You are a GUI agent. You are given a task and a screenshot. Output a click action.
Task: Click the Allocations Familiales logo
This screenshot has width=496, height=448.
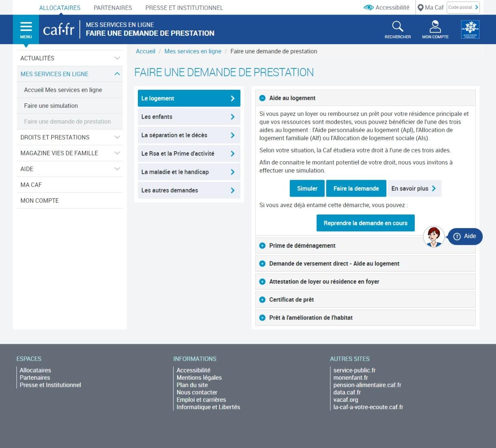(x=470, y=29)
